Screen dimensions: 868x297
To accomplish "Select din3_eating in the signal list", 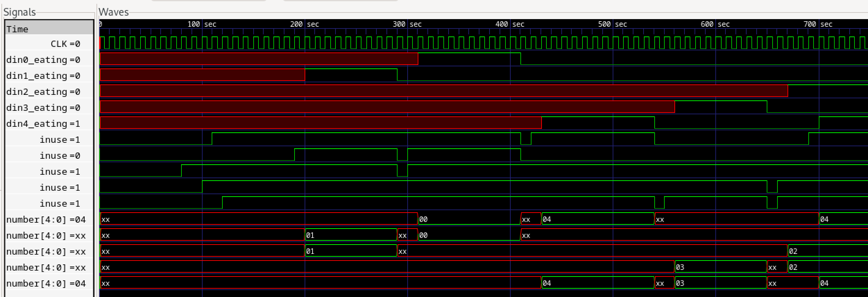I will tap(43, 108).
